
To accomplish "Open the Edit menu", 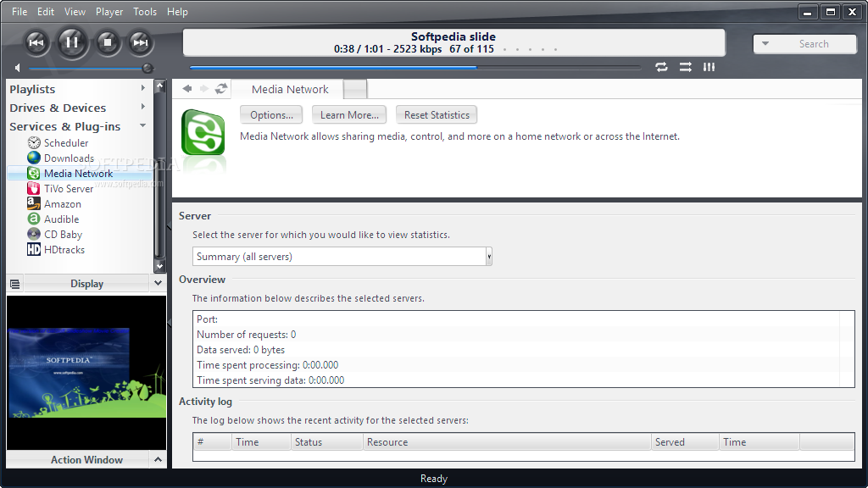I will click(x=46, y=12).
